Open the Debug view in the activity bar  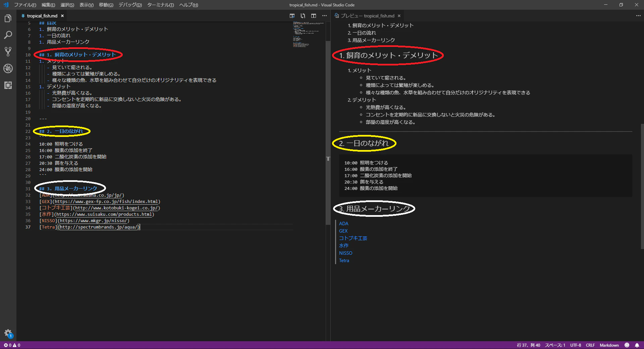click(x=8, y=68)
